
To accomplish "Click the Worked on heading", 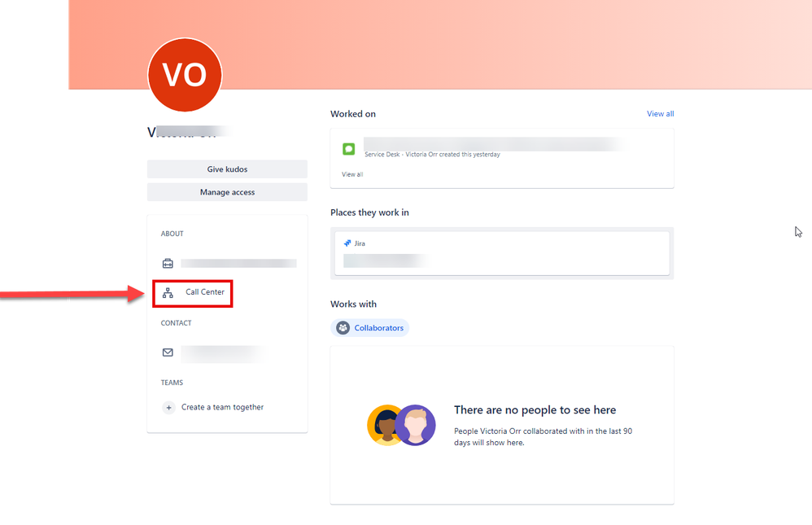I will pos(353,114).
